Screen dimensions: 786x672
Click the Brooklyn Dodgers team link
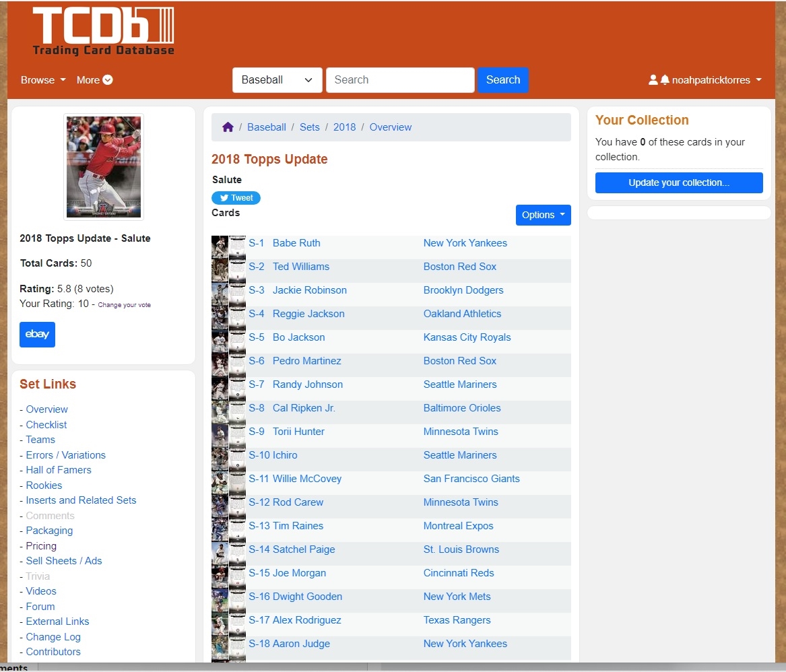pos(463,290)
